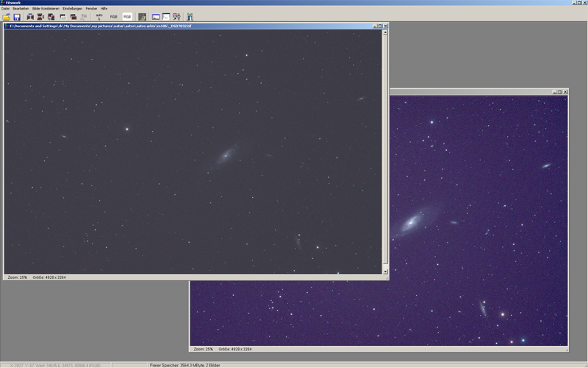Click the blue frame window icon
The width and height of the screenshot is (588, 368).
[x=156, y=16]
